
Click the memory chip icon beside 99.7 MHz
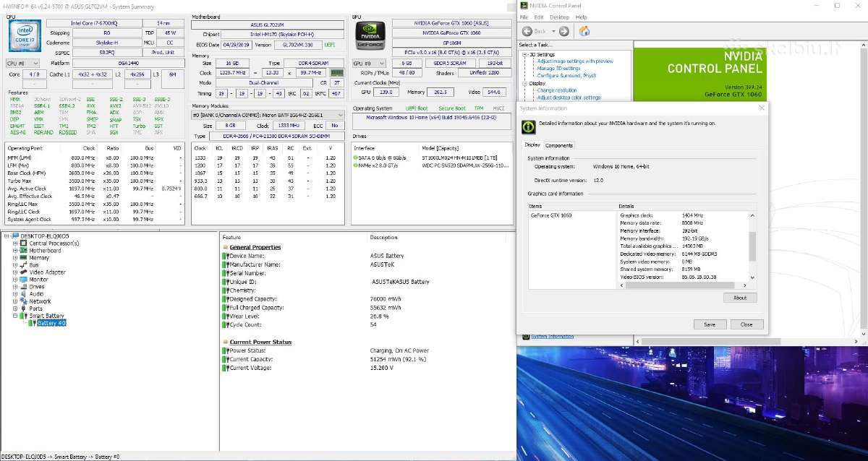(336, 73)
